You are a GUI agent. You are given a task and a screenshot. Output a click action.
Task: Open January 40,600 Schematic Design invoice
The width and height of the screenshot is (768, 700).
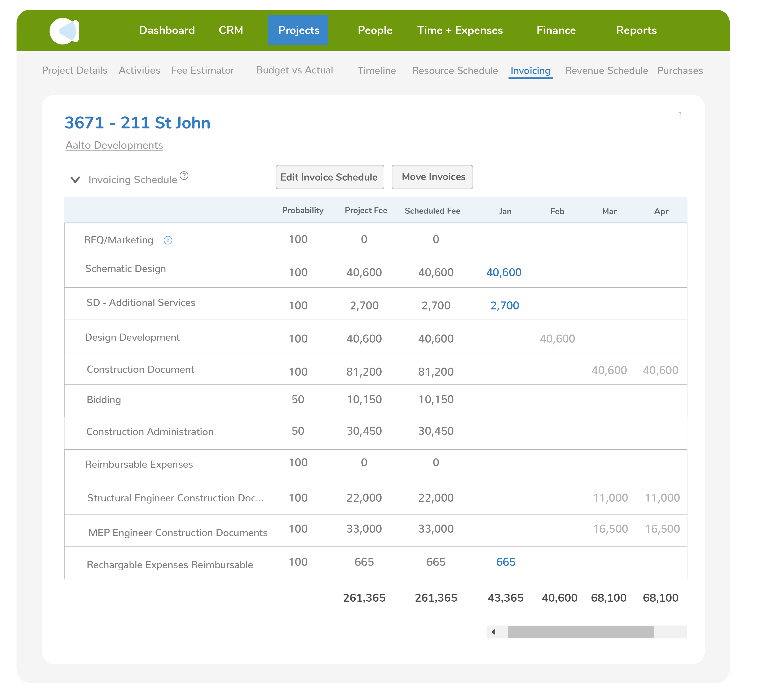tap(504, 273)
